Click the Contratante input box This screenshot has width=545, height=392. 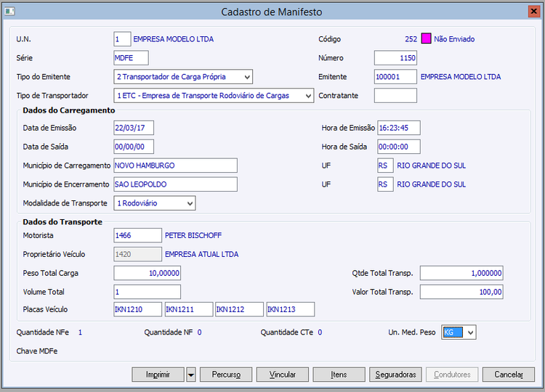[395, 96]
